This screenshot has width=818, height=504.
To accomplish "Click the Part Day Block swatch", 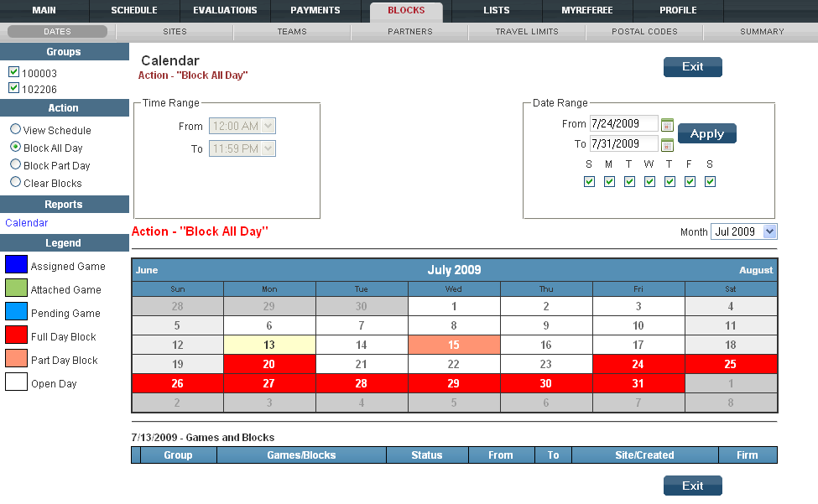I will (x=16, y=358).
